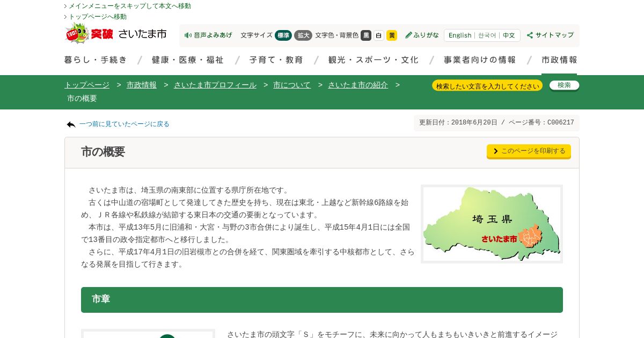Click the 市の概要 page title
This screenshot has width=644, height=338.
tap(103, 152)
